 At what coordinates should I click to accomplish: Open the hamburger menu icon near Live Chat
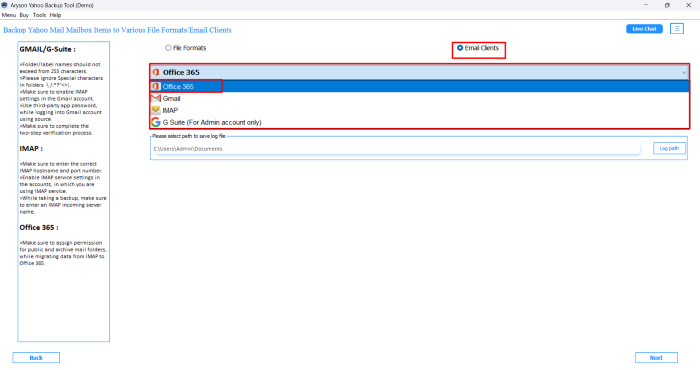(677, 29)
